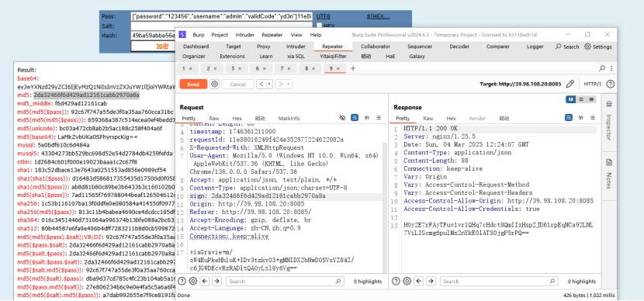Image resolution: width=644 pixels, height=301 pixels.
Task: Go to next Response search match
Action: (x=431, y=282)
